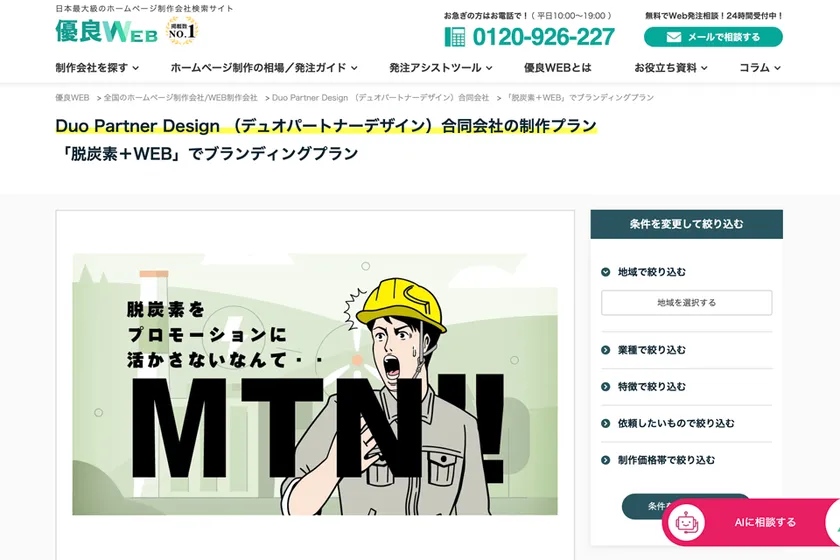Open the ホームページ制作の相場／発注ガイド menu
This screenshot has width=840, height=560.
264,68
